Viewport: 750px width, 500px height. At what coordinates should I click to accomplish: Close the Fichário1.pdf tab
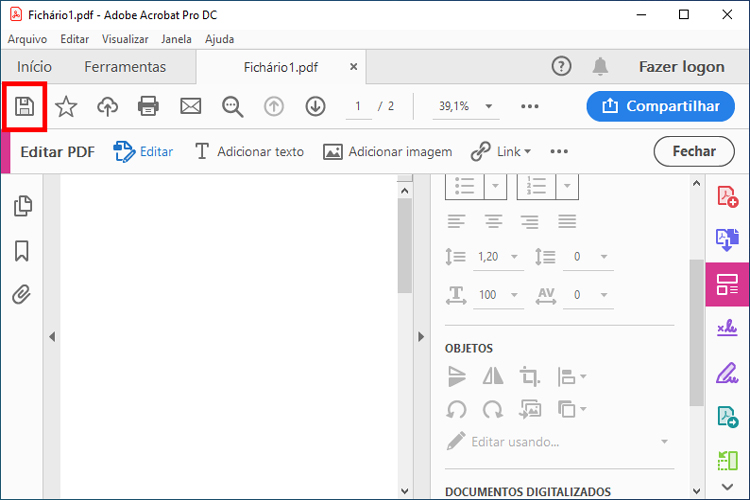[x=353, y=67]
